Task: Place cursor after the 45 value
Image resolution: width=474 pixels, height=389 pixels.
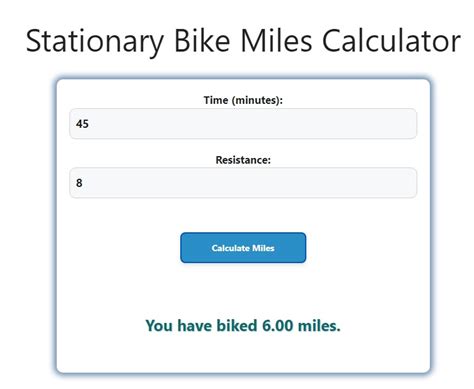Action: (x=89, y=124)
